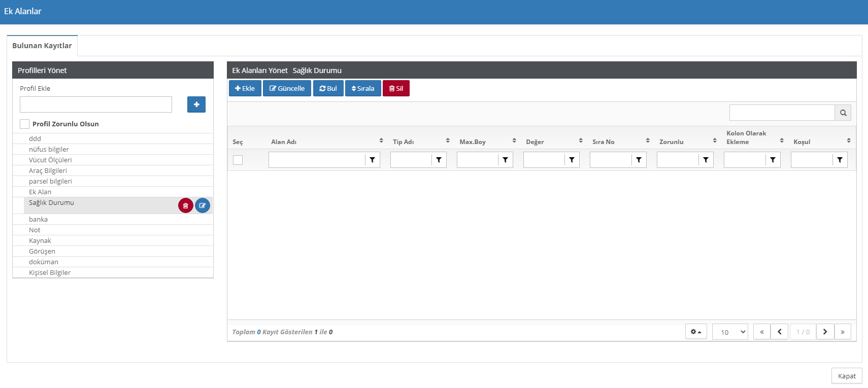The width and height of the screenshot is (868, 388).
Task: Click into the Profil Ekle text field
Action: (96, 104)
